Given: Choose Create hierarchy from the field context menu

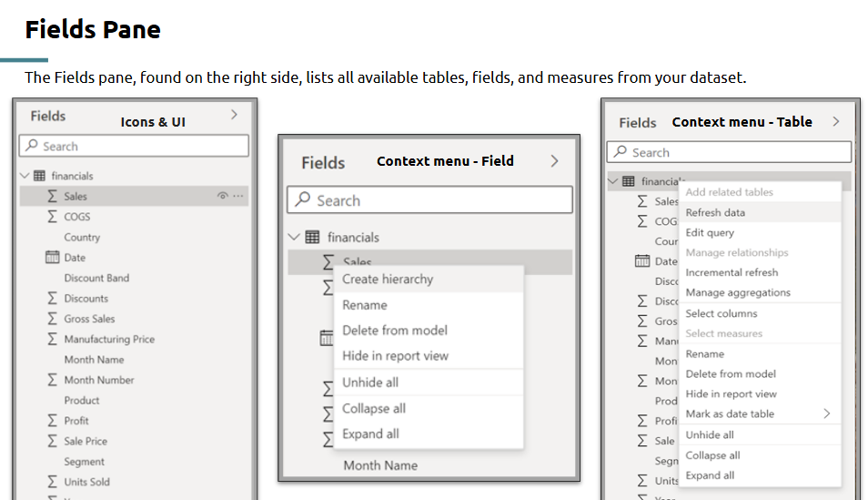Looking at the screenshot, I should 429,279.
